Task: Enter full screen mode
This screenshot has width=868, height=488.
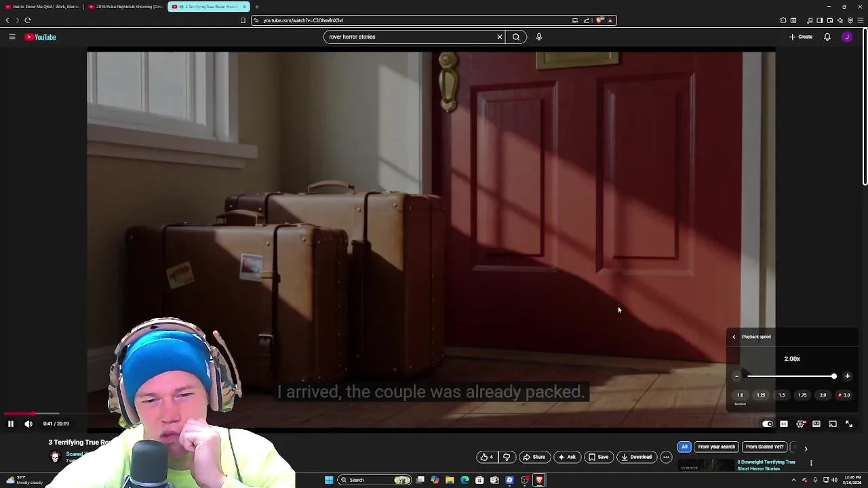Action: pos(849,424)
